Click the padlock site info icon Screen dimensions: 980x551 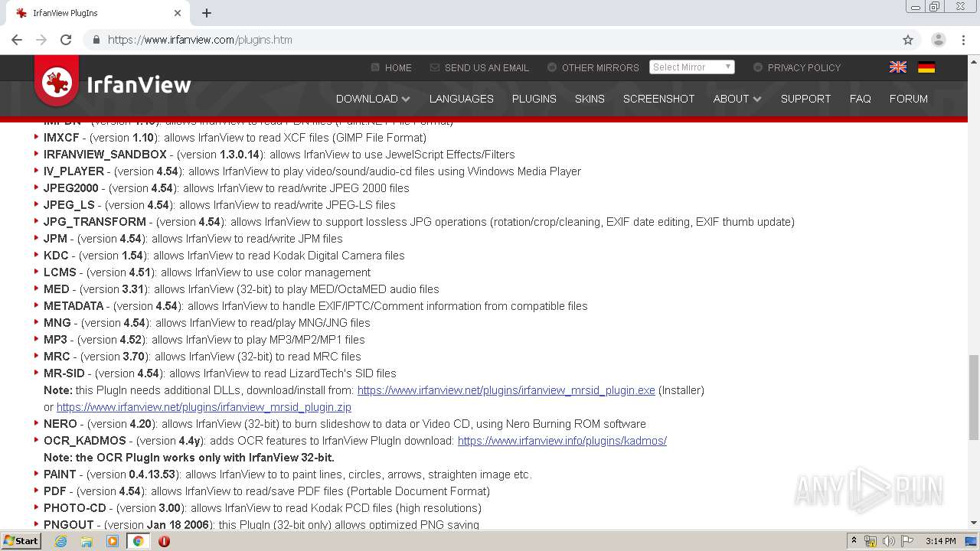click(x=96, y=40)
